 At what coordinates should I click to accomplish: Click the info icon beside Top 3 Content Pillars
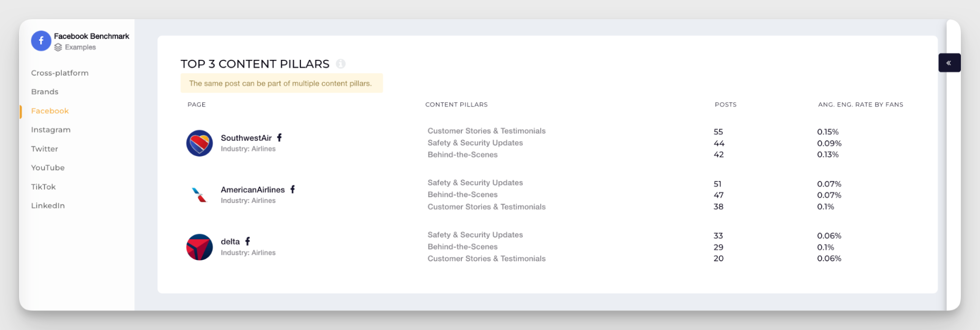(x=341, y=64)
